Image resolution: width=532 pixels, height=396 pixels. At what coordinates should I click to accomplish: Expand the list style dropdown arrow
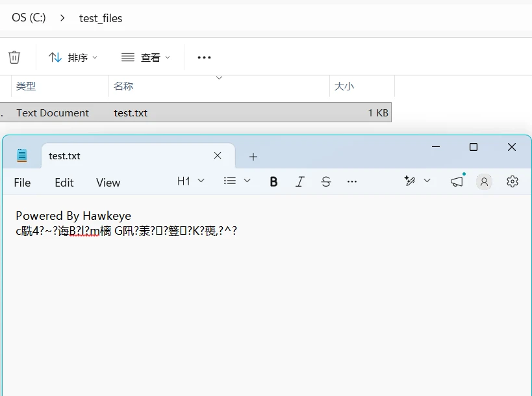[247, 181]
